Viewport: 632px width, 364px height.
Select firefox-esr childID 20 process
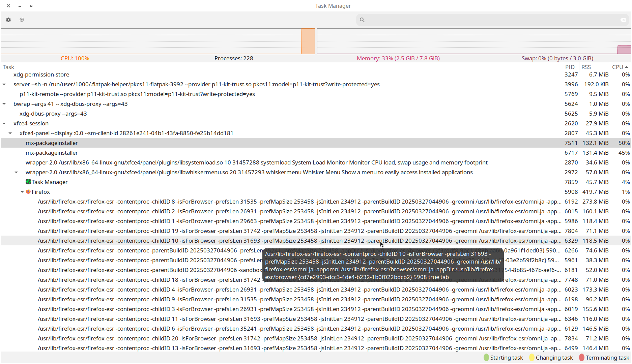click(316, 338)
